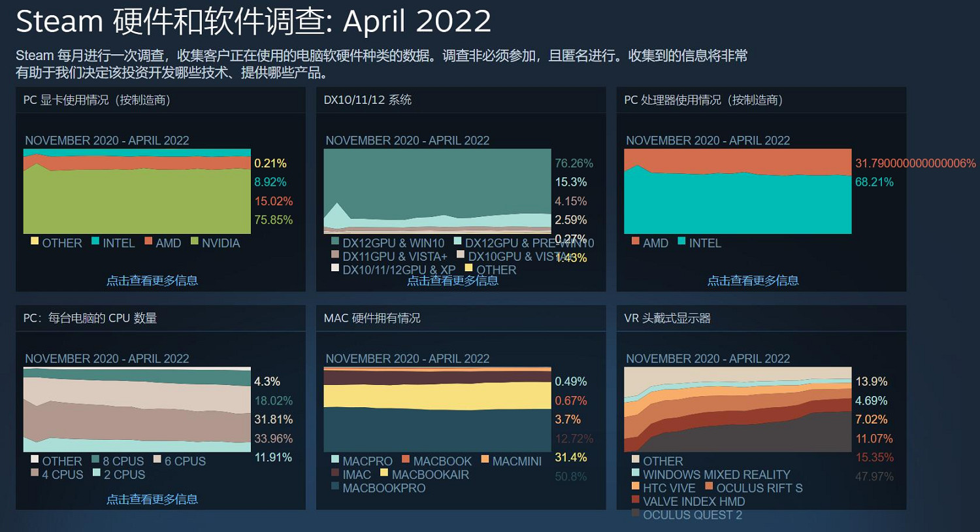This screenshot has width=980, height=532.
Task: Click the yellow OTHER swatch in GPU legend
Action: coord(34,242)
